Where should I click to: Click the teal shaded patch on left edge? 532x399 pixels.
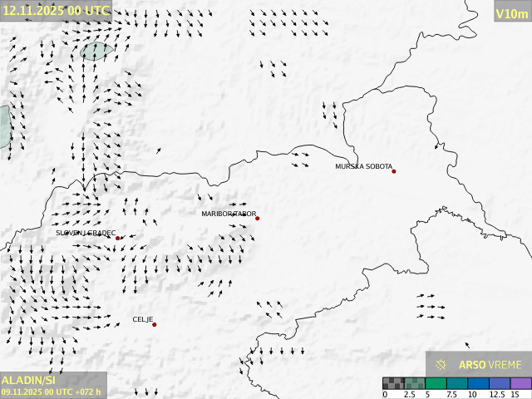pyautogui.click(x=4, y=125)
